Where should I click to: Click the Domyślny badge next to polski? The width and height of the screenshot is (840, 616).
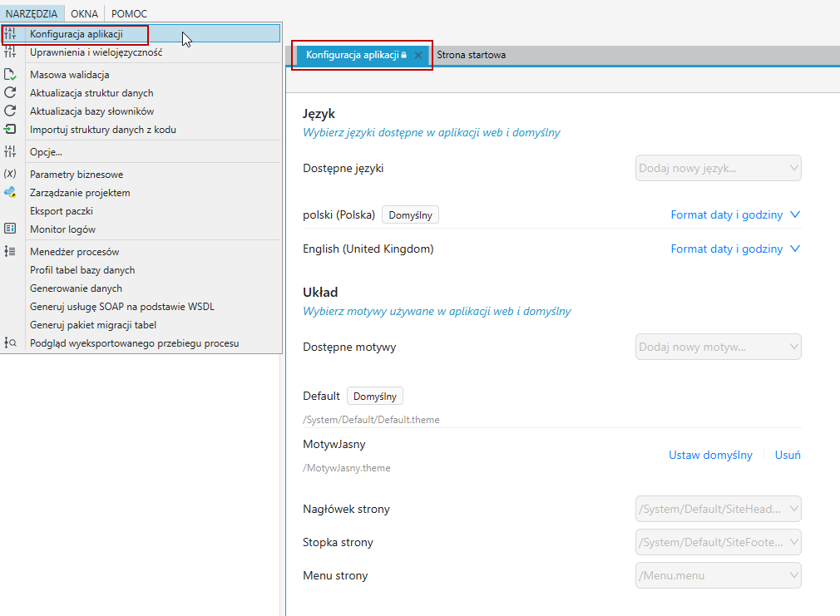(x=410, y=214)
